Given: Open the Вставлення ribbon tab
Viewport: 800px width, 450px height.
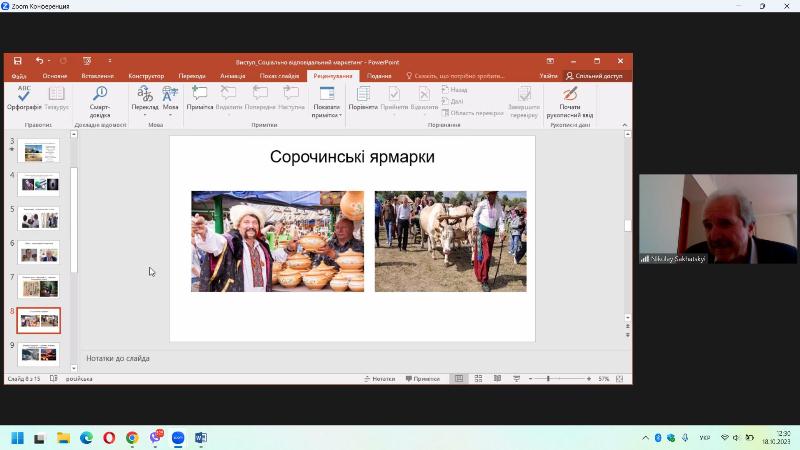Looking at the screenshot, I should (98, 76).
